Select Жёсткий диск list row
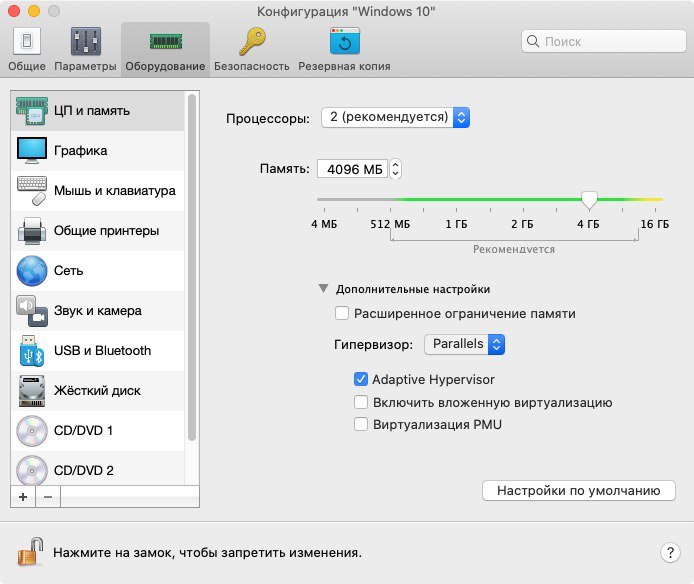This screenshot has height=584, width=694. [x=97, y=391]
